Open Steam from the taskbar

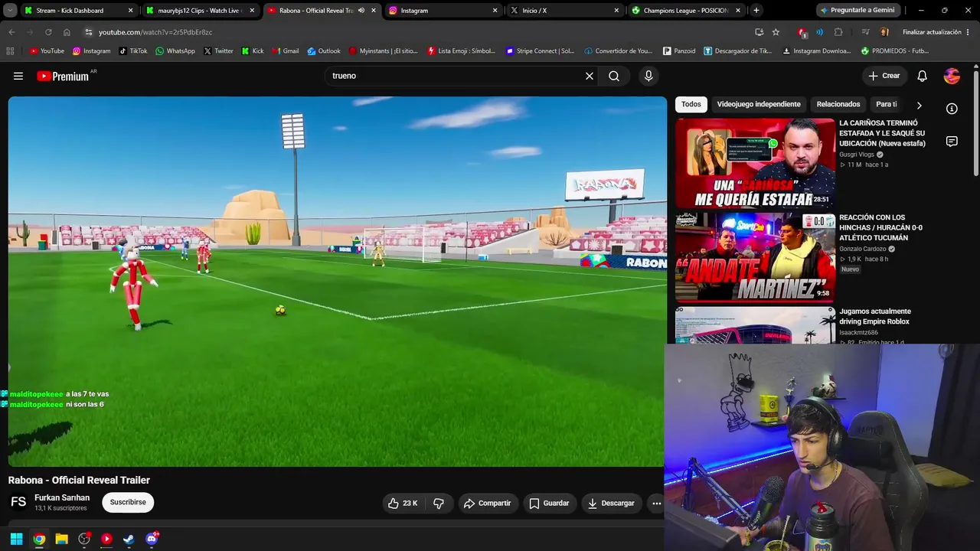click(x=129, y=539)
